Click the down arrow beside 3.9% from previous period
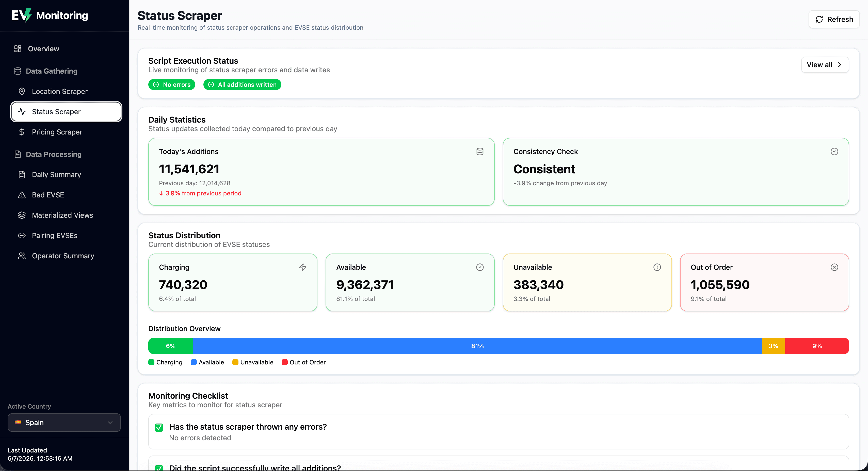This screenshot has width=868, height=471. click(162, 193)
